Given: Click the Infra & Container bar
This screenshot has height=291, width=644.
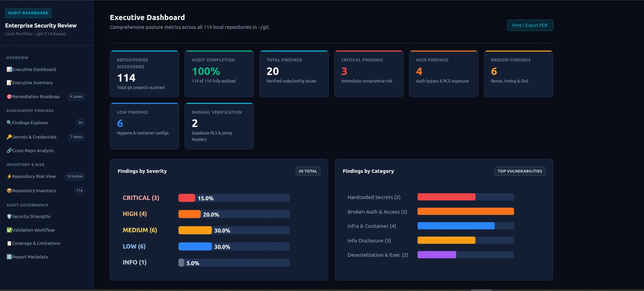Looking at the screenshot, I should coord(456,226).
